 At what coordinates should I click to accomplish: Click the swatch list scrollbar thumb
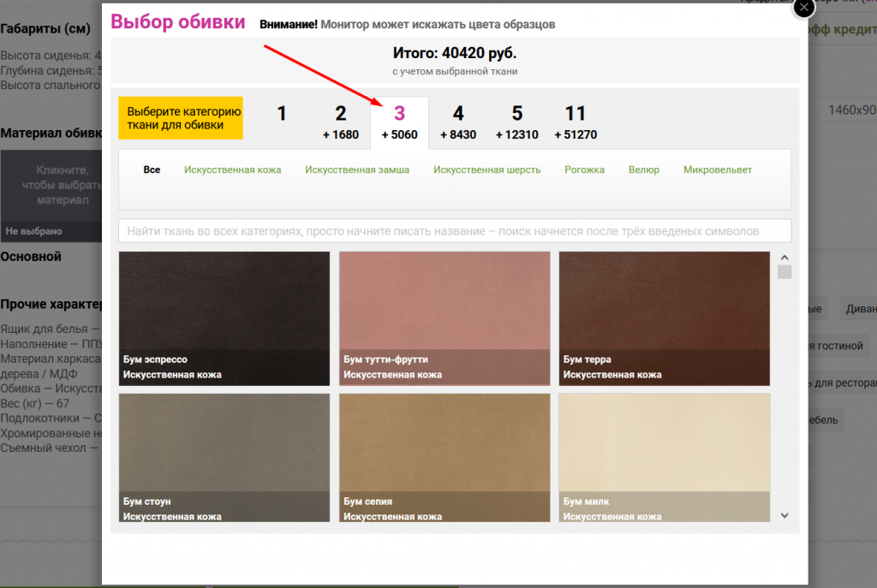(785, 271)
